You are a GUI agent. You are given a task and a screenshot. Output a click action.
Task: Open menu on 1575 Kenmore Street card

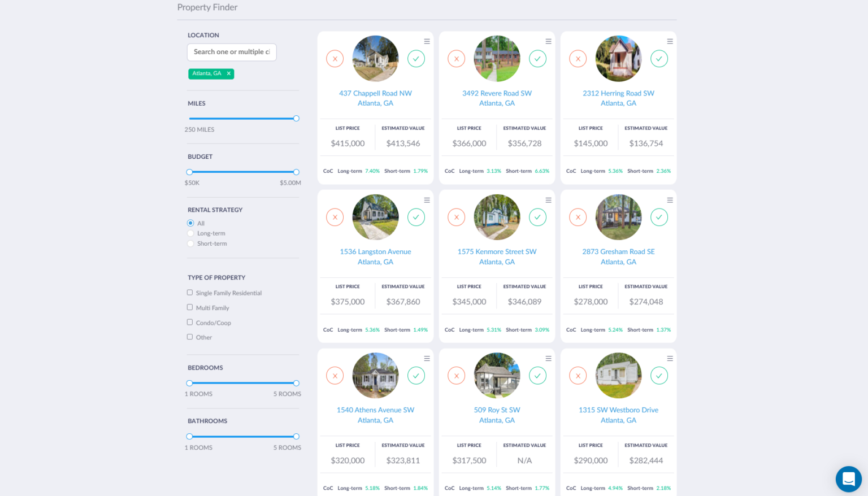coord(548,200)
